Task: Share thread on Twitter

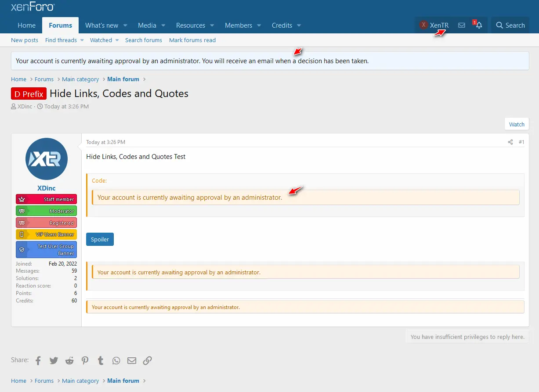Action: 54,360
